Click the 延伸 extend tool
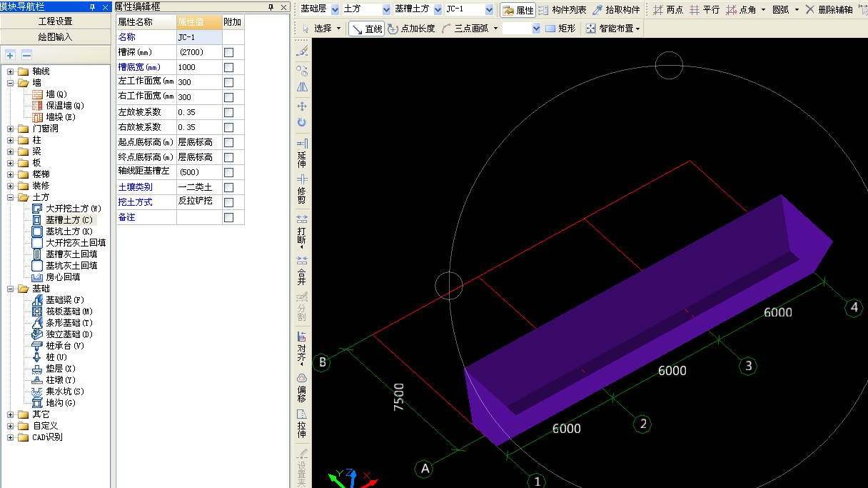This screenshot has height=488, width=868. click(302, 154)
